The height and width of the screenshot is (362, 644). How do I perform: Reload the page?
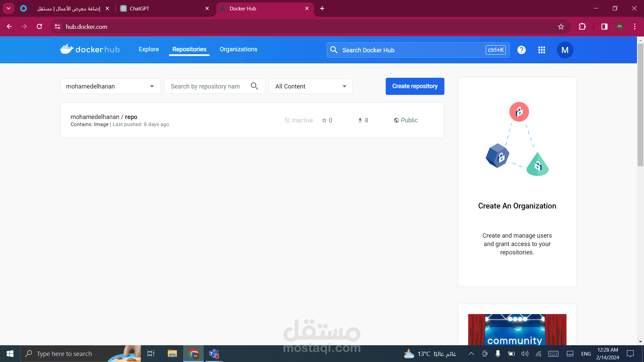pos(40,26)
